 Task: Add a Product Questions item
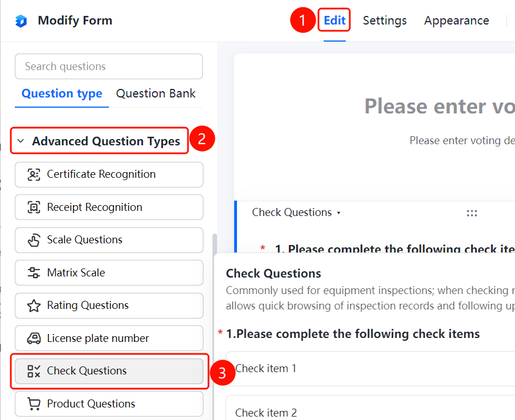tap(109, 404)
